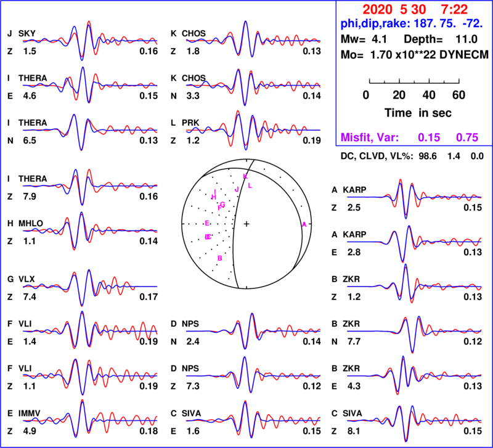Click the 'Depth= 11.0' value

[x=441, y=39]
